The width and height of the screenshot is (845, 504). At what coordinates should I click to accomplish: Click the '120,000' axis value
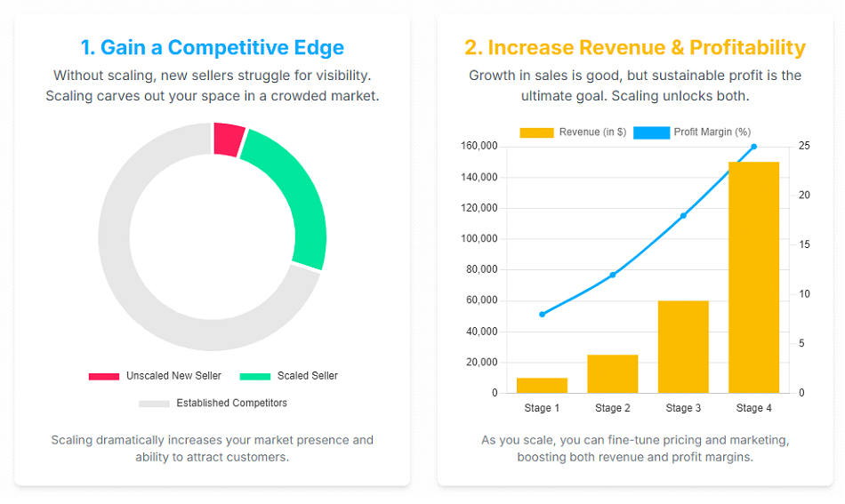click(x=479, y=208)
